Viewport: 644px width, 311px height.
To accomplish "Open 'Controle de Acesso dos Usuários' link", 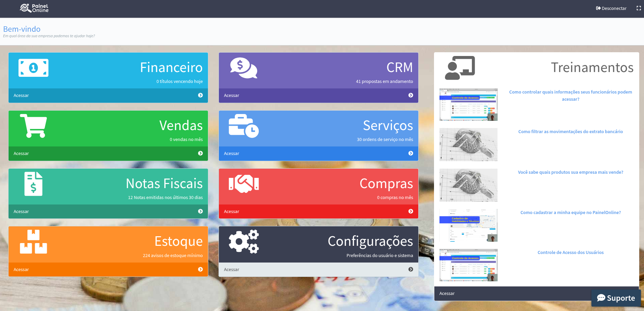I will [x=570, y=252].
